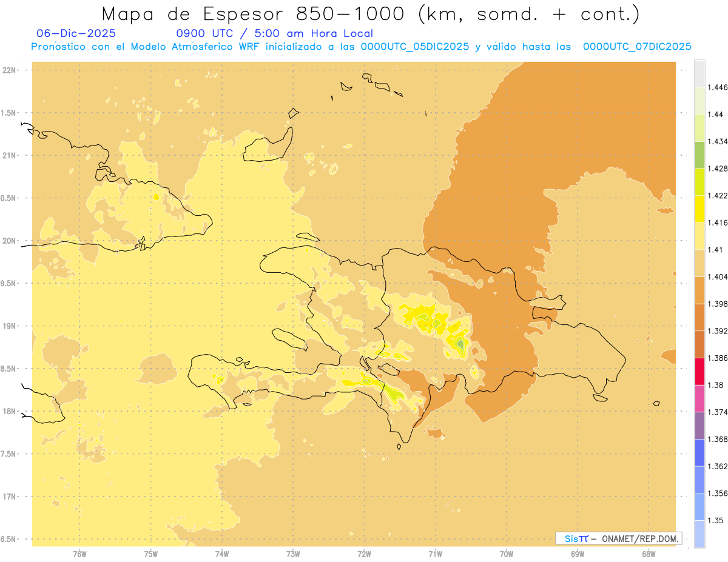Click the gray top swatch of the legend

point(699,73)
